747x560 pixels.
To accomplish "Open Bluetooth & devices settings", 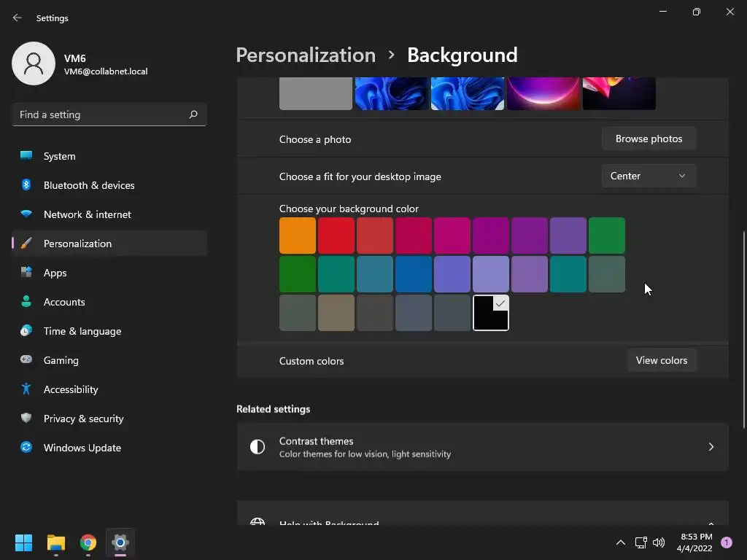I will click(x=109, y=184).
